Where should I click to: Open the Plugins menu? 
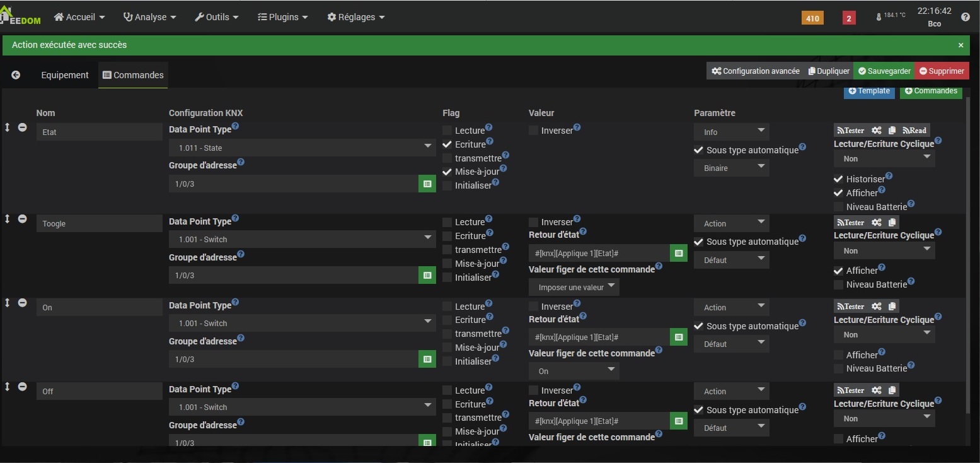point(283,17)
